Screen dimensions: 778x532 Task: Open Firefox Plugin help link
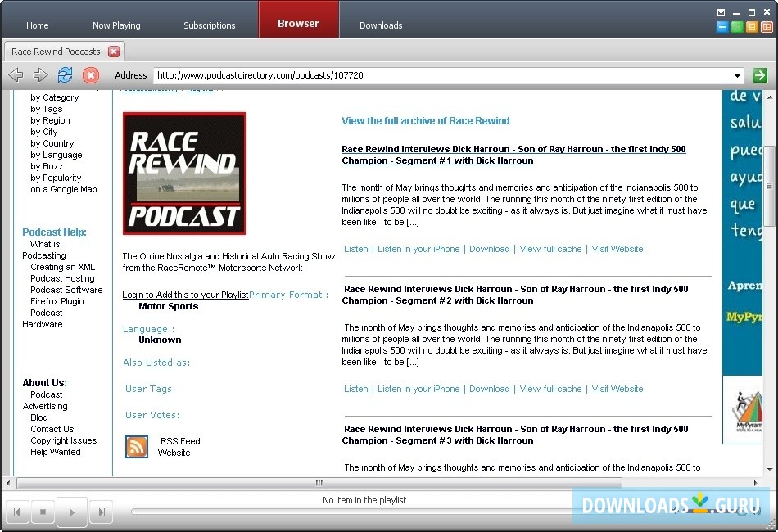[57, 301]
